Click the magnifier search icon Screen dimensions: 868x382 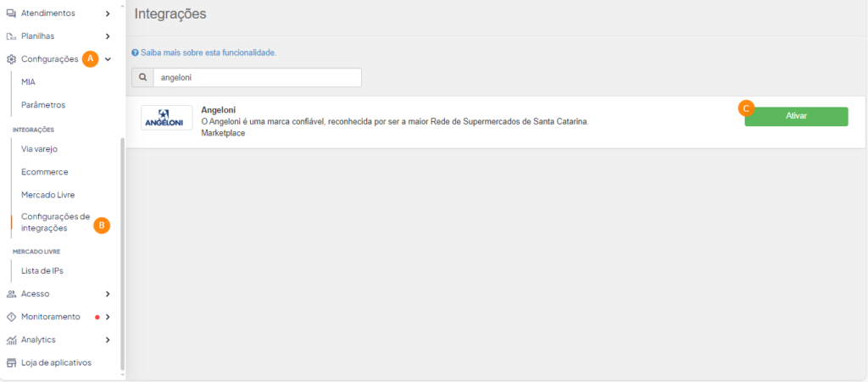coord(142,78)
